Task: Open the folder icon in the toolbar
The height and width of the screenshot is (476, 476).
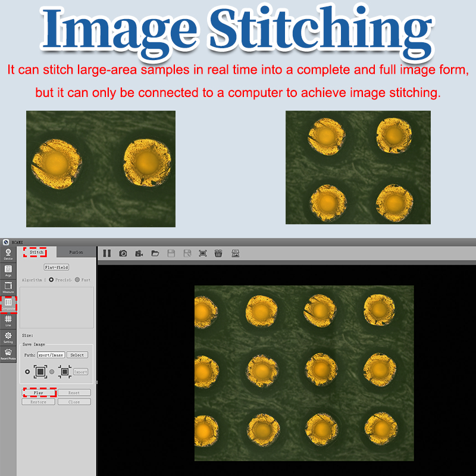Action: [x=155, y=253]
